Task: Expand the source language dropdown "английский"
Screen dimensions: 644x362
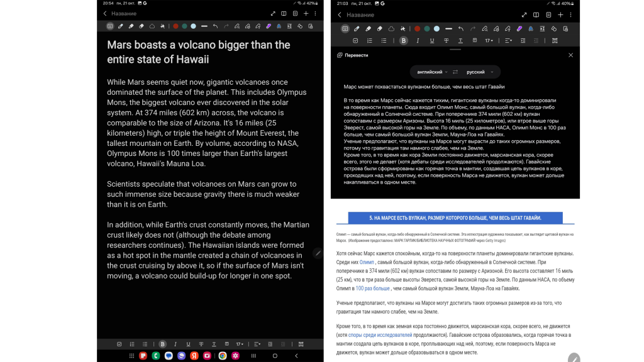Action: click(433, 72)
